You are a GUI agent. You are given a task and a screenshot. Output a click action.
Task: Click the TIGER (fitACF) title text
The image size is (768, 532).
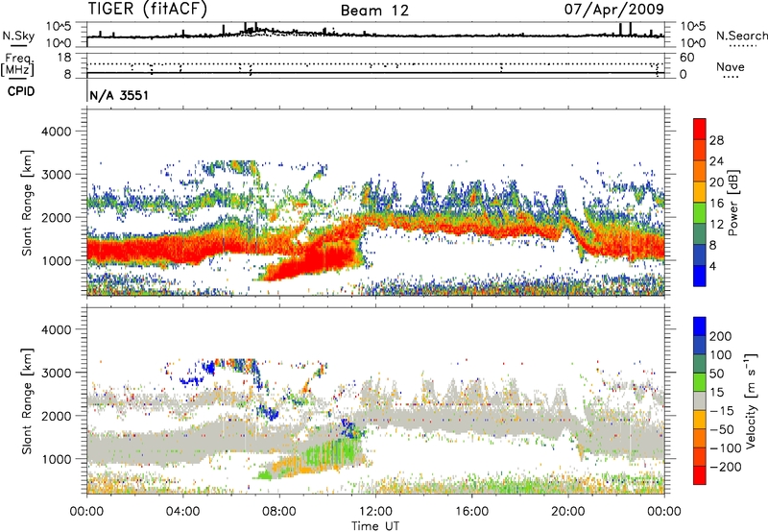click(x=148, y=9)
